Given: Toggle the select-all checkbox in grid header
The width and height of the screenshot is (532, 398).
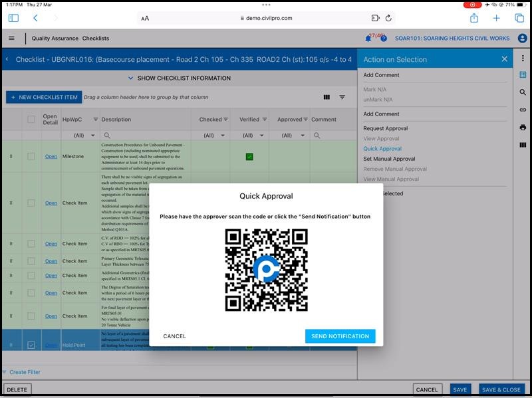Looking at the screenshot, I should pyautogui.click(x=31, y=120).
